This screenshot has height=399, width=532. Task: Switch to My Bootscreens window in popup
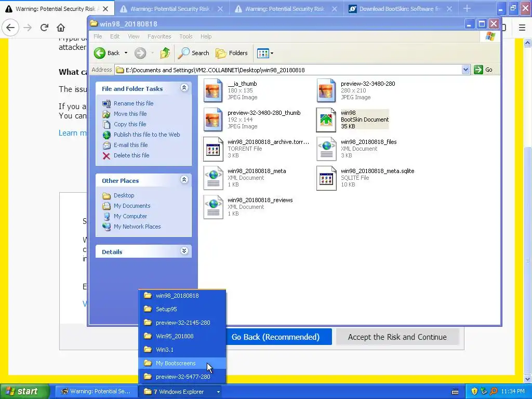pos(182,363)
